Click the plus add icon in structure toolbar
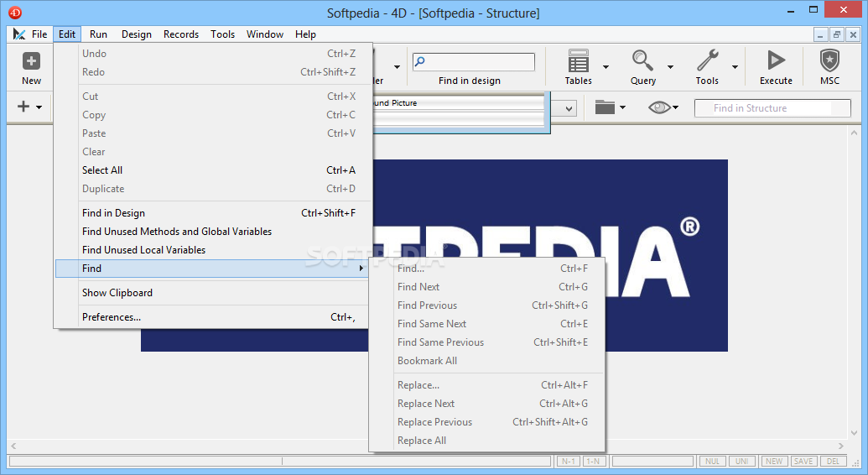The height and width of the screenshot is (475, 868). click(x=23, y=106)
